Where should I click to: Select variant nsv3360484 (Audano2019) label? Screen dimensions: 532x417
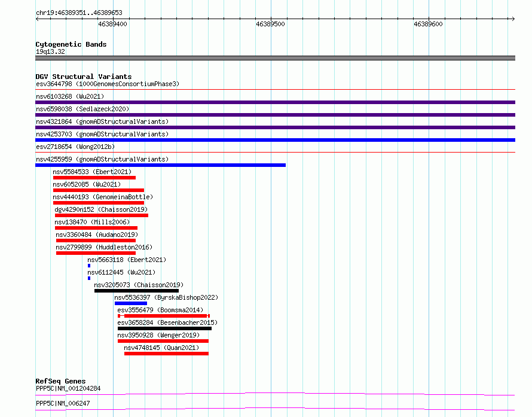tap(97, 235)
